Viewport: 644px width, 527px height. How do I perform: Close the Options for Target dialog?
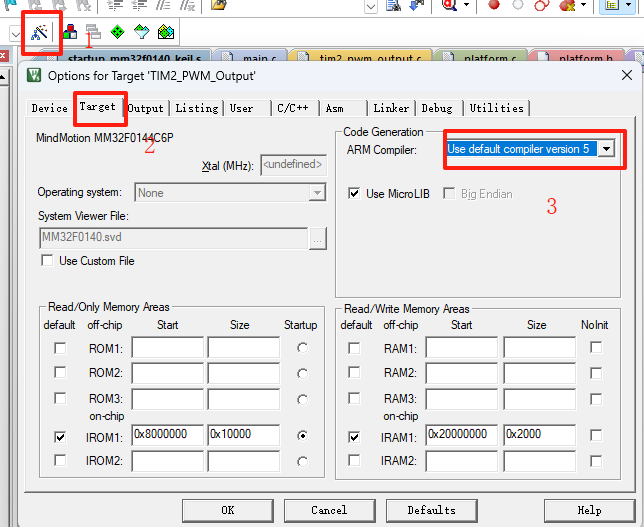point(627,75)
